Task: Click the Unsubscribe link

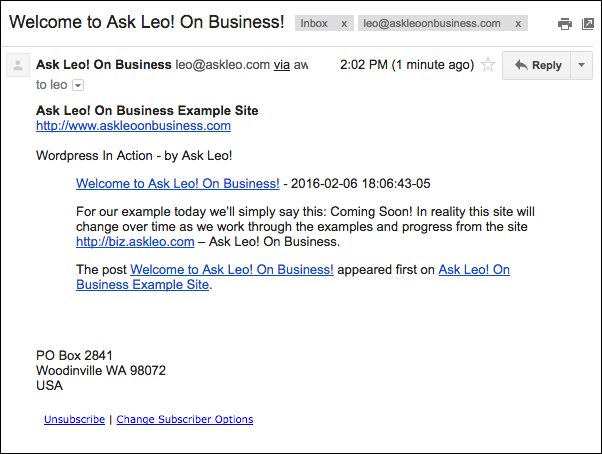Action: point(74,419)
